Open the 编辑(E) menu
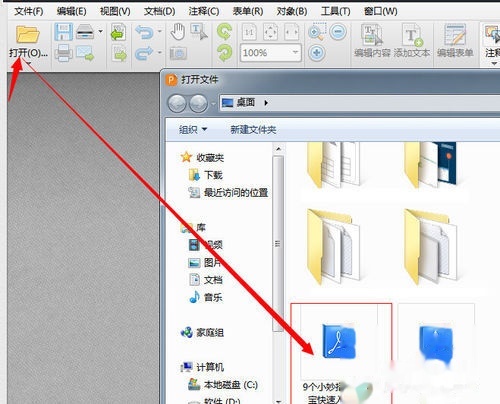This screenshot has height=404, width=500. click(x=71, y=12)
